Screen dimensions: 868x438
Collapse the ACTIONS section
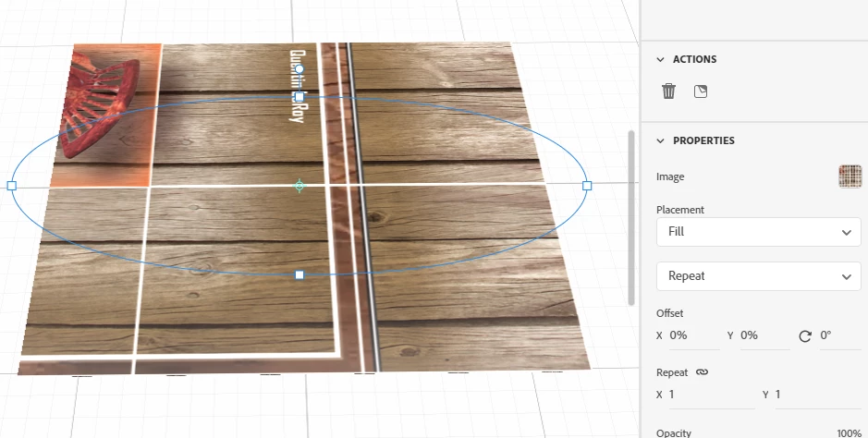click(x=660, y=59)
